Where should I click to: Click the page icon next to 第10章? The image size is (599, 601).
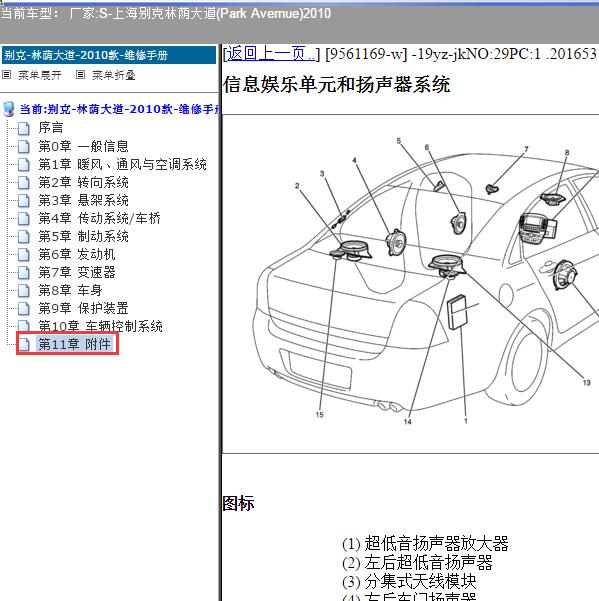24,326
